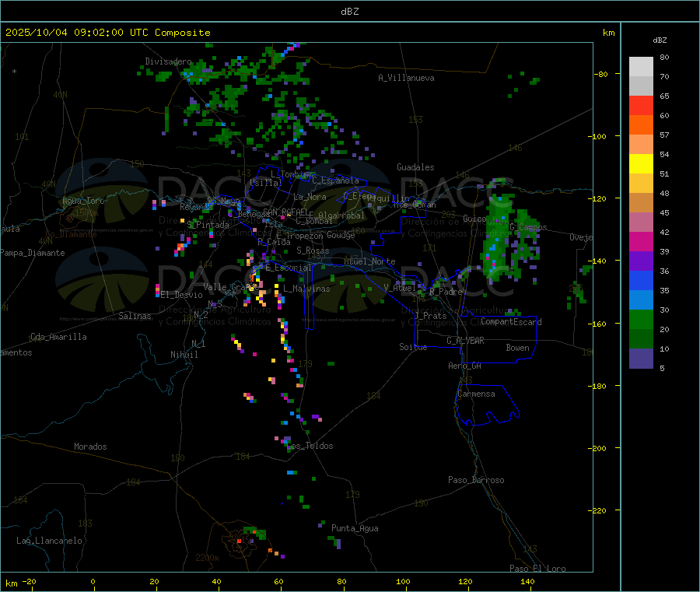Select the Soitue map label
Viewport: 700px width, 592px height.
(x=413, y=347)
